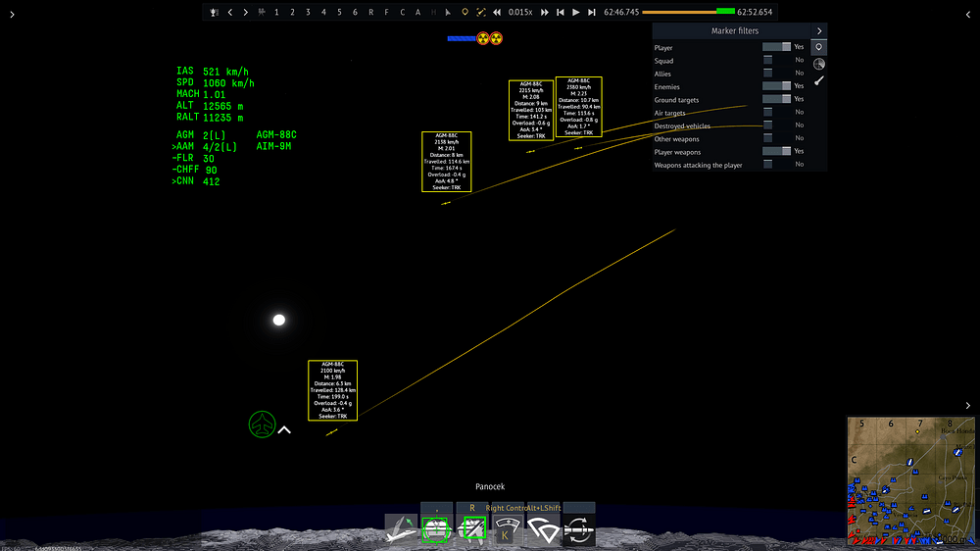Screen dimensions: 980x551
Task: Toggle the Enemies marker filter
Action: pyautogui.click(x=776, y=86)
